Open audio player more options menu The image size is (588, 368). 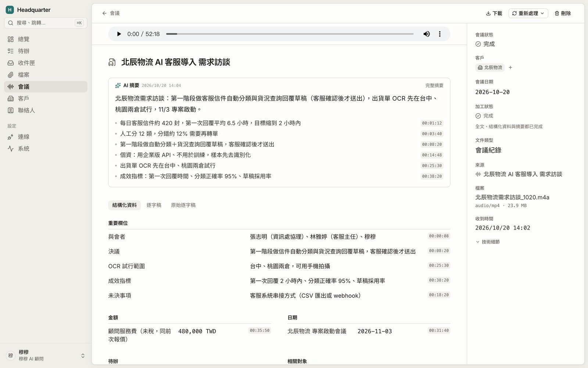point(440,34)
